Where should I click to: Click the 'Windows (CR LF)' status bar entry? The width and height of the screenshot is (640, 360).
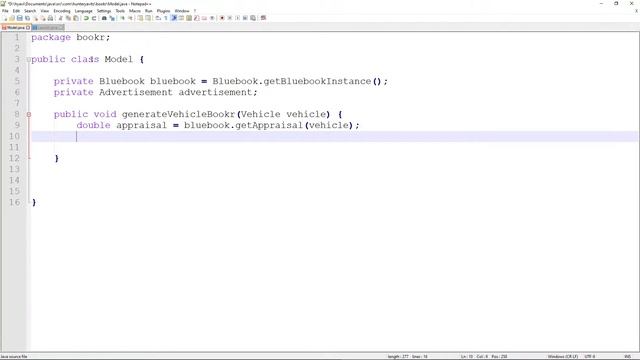[x=562, y=357]
